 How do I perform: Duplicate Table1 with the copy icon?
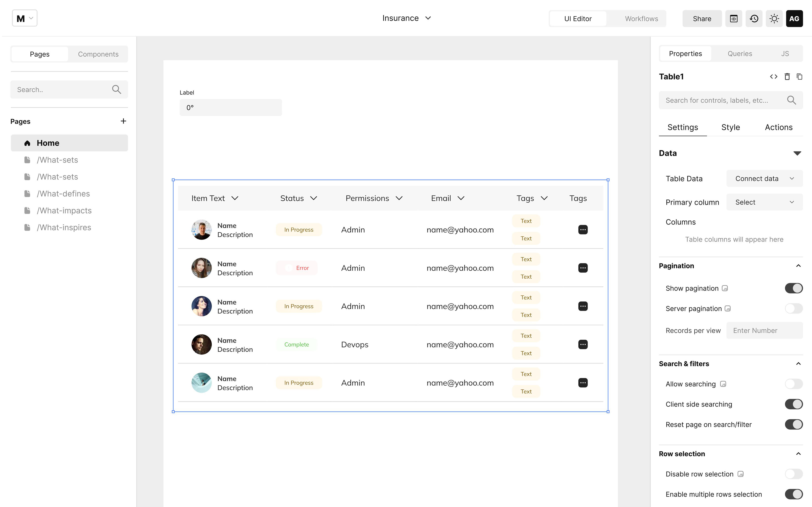click(800, 76)
